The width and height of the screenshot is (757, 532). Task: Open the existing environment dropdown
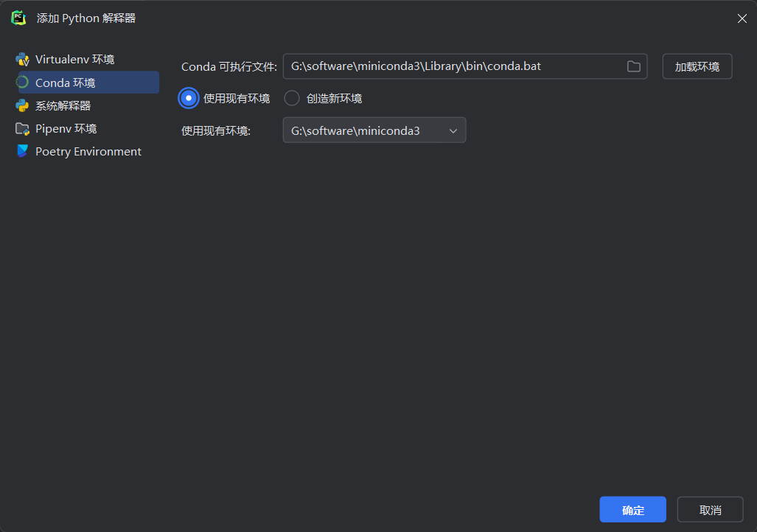tap(374, 130)
